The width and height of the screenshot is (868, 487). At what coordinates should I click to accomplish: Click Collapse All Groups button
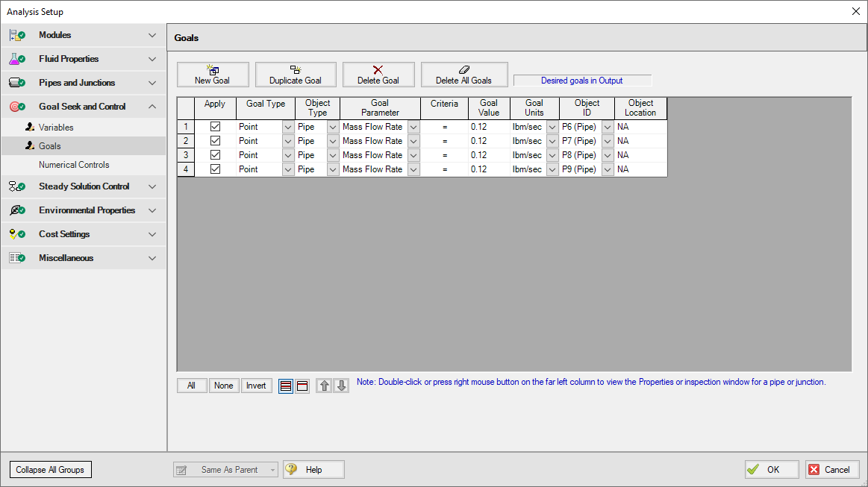click(x=51, y=470)
